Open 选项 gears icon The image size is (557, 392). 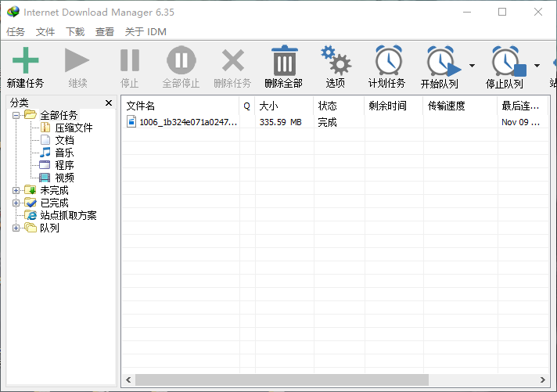[336, 60]
